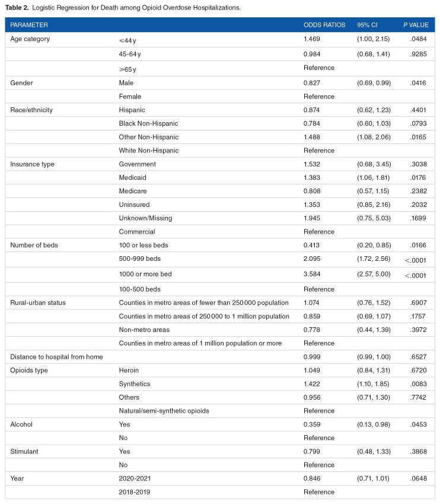The height and width of the screenshot is (504, 440).
Task: Click the Synthetics opioid type row
Action: [220, 384]
